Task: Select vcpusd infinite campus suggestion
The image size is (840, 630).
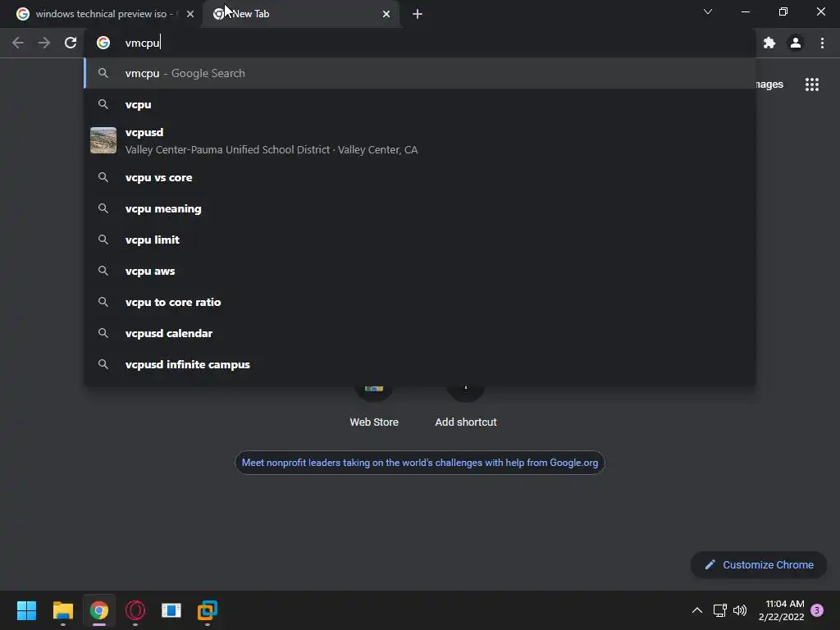Action: click(421, 364)
